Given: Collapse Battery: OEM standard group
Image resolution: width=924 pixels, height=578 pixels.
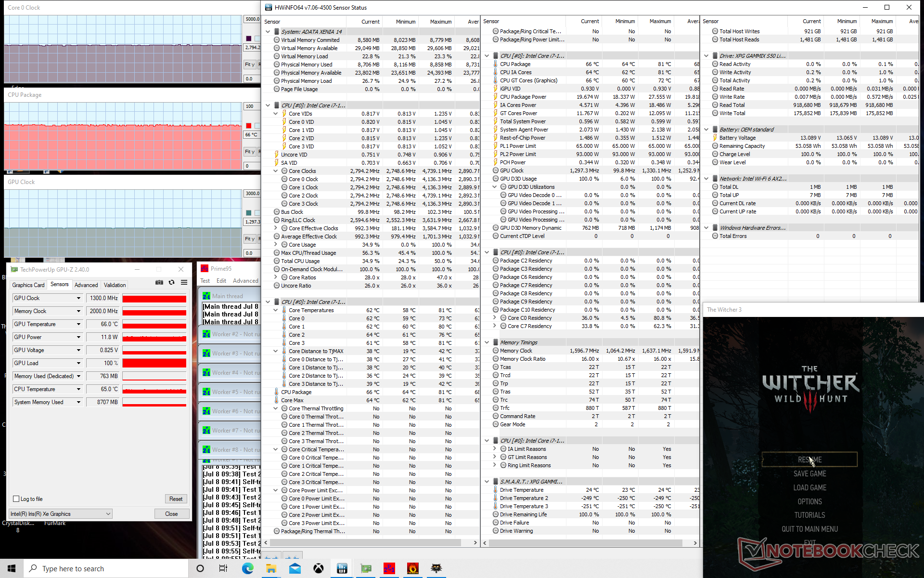Looking at the screenshot, I should tap(706, 130).
